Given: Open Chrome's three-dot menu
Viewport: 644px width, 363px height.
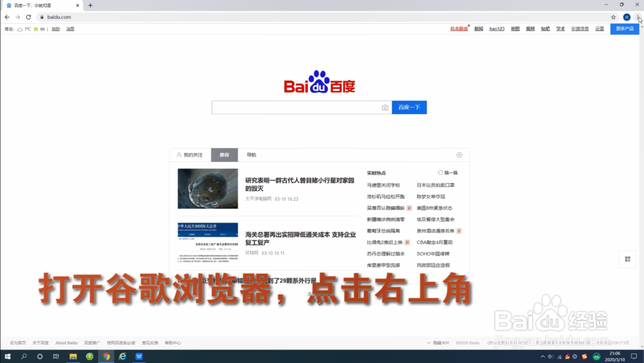Looking at the screenshot, I should click(x=638, y=17).
